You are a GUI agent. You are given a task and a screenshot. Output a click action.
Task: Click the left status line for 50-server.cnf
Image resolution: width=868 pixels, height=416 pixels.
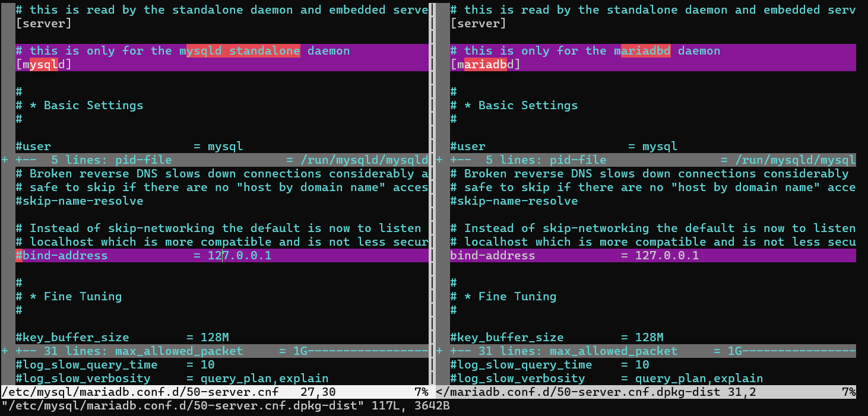tap(214, 392)
